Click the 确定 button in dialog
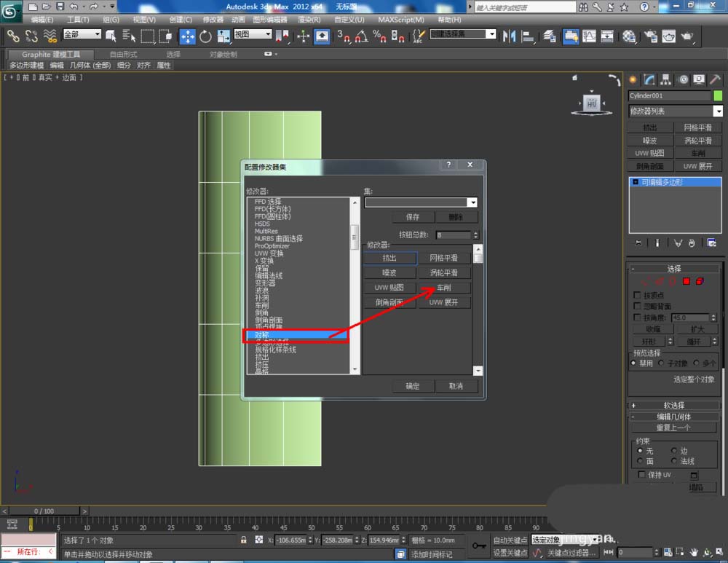The width and height of the screenshot is (728, 563). coord(413,386)
